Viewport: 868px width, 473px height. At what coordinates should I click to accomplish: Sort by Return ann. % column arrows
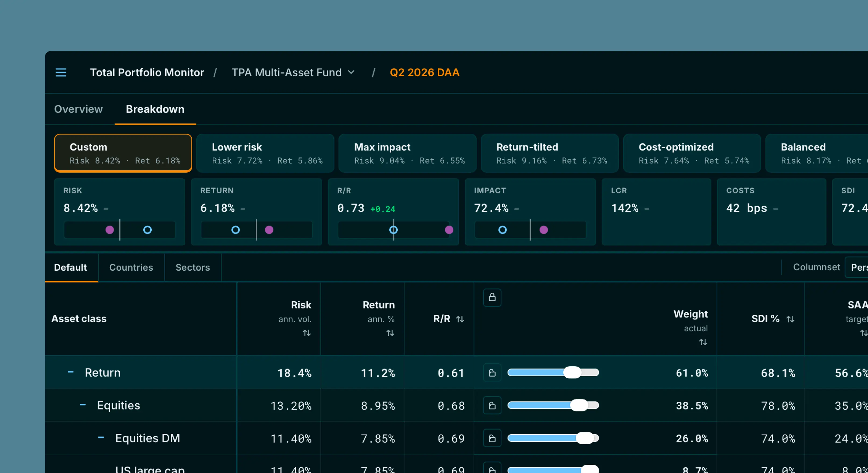[x=390, y=333]
